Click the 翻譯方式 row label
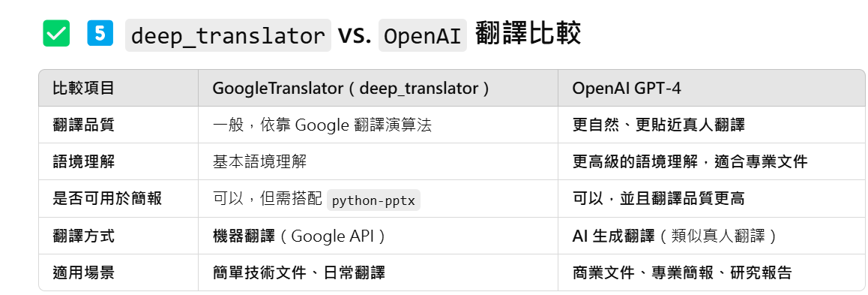The width and height of the screenshot is (868, 295). 84,236
